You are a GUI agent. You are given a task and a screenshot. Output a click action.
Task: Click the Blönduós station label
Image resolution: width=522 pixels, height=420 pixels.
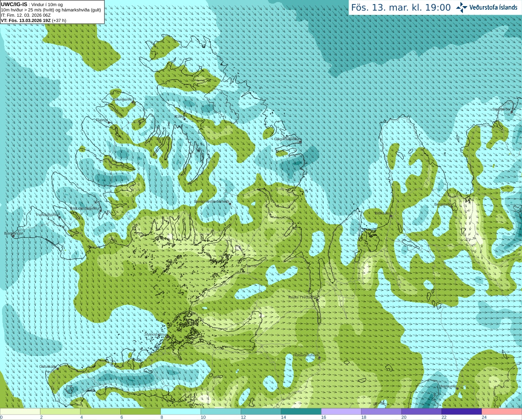(x=383, y=213)
